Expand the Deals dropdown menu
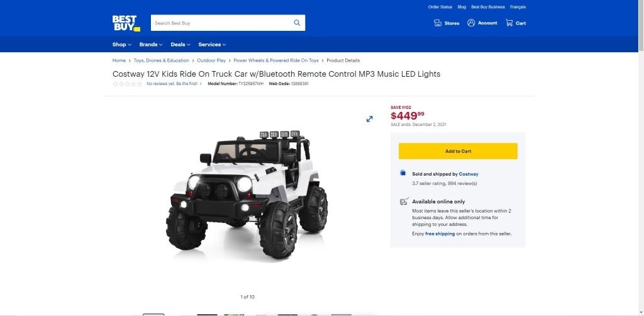 [180, 45]
